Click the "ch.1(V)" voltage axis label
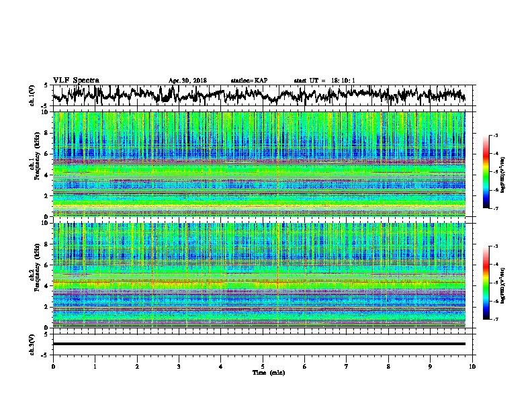This screenshot has height=411, width=532. [32, 95]
